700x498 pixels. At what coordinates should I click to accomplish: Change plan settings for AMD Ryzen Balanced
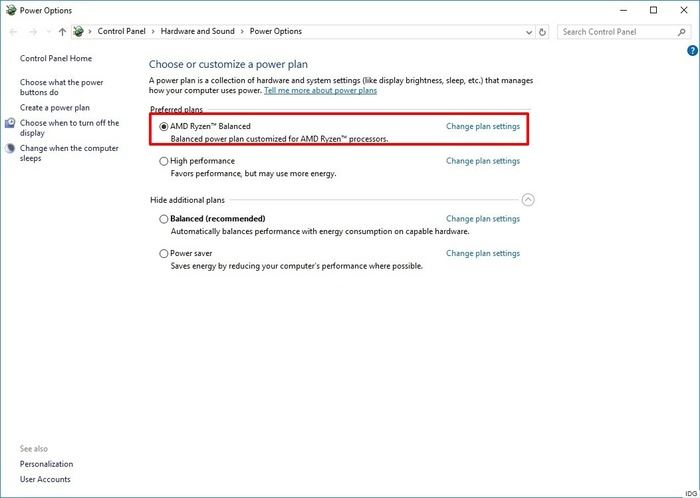click(483, 126)
